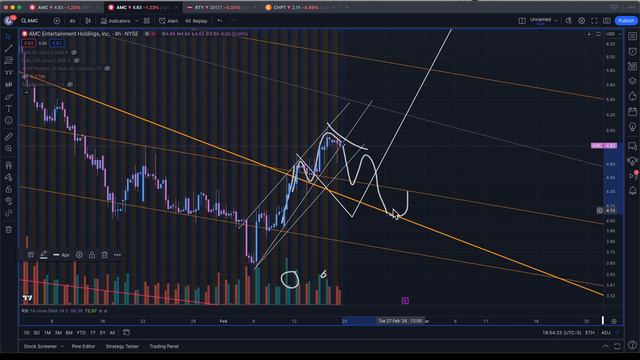Select the zoom in tool

pos(9,149)
